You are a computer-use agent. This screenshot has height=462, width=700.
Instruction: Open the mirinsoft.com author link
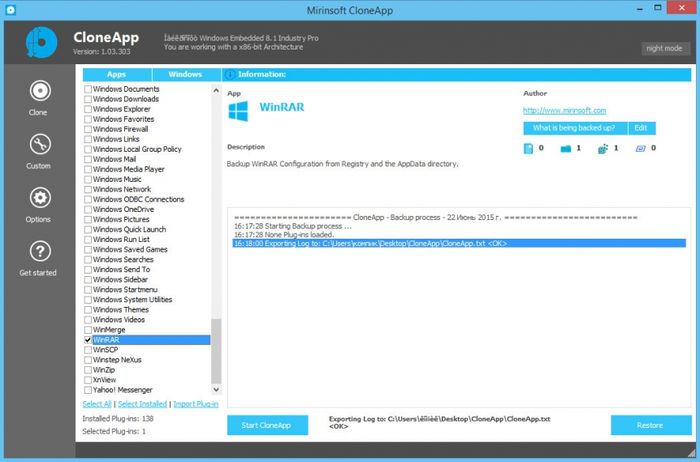click(564, 110)
